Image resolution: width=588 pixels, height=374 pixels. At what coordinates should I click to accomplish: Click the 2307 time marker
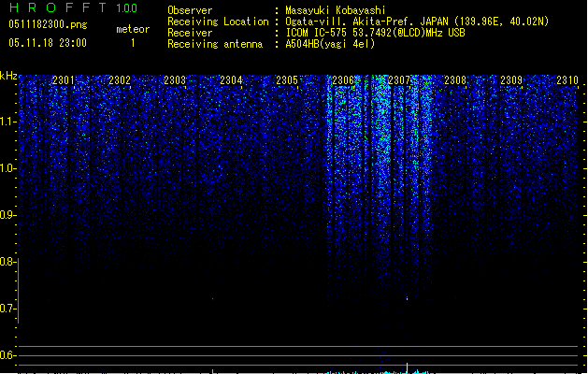(x=399, y=80)
